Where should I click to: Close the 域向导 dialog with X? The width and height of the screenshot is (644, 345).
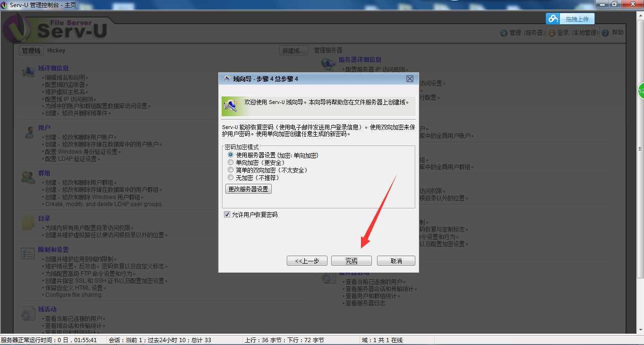pos(410,79)
